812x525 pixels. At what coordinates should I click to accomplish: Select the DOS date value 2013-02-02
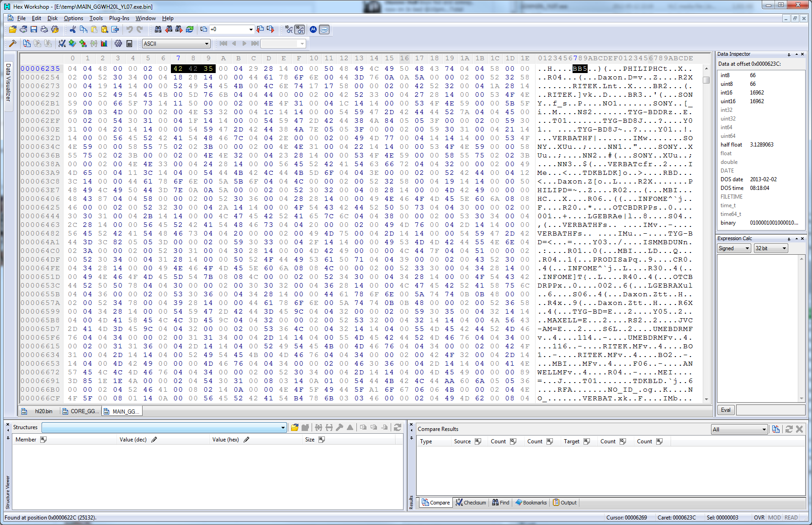pyautogui.click(x=763, y=179)
